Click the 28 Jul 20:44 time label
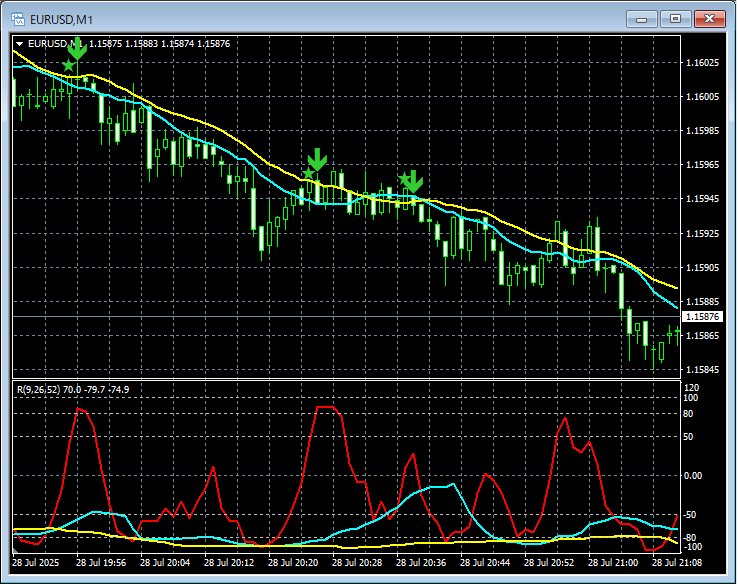Viewport: 738px width, 584px height. tap(485, 563)
